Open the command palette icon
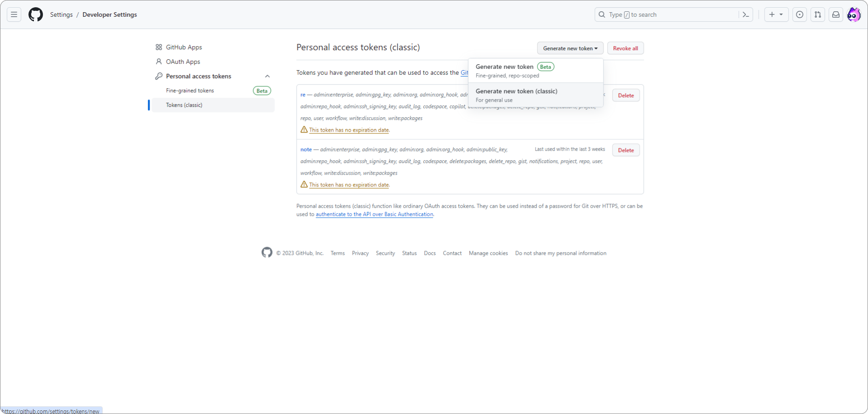The image size is (868, 414). click(746, 14)
